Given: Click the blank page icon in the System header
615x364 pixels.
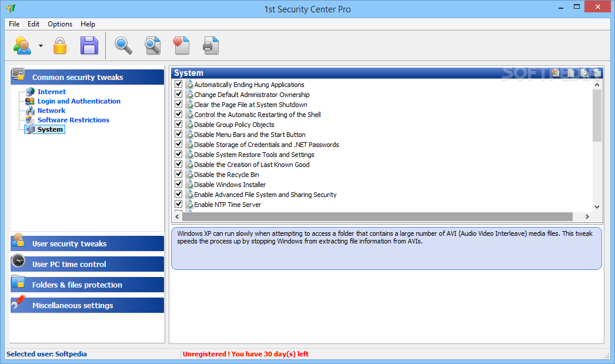Looking at the screenshot, I should (x=571, y=72).
